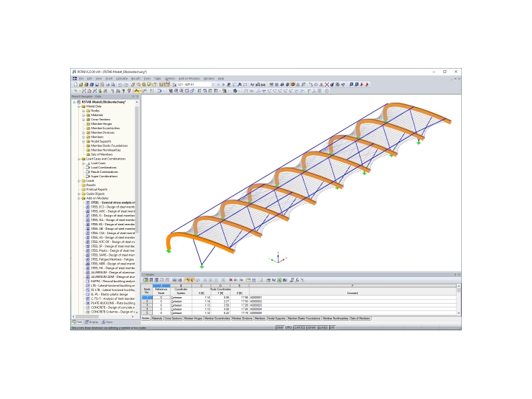The height and width of the screenshot is (399, 532).
Task: Expand the Member Divisions tree folder
Action: point(83,133)
